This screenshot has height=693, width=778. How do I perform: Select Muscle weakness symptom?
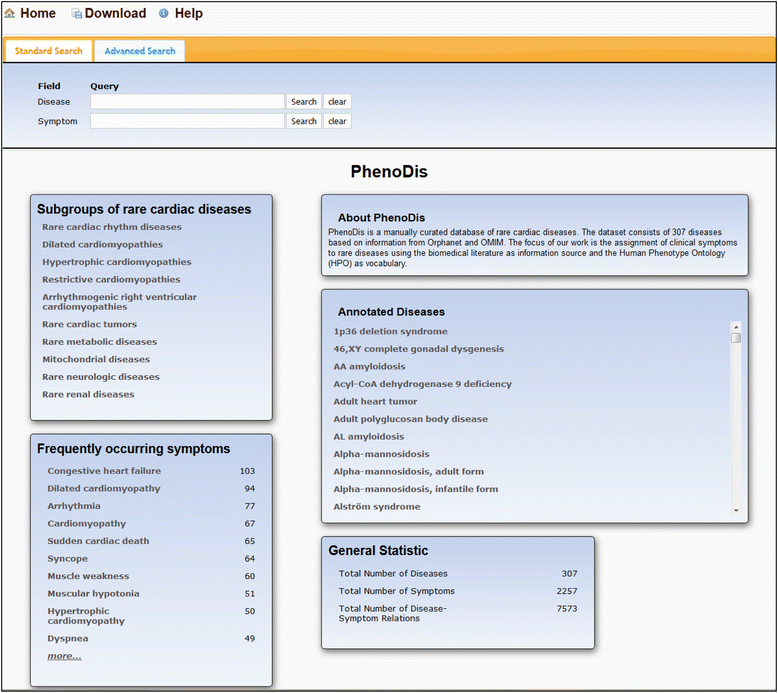88,576
